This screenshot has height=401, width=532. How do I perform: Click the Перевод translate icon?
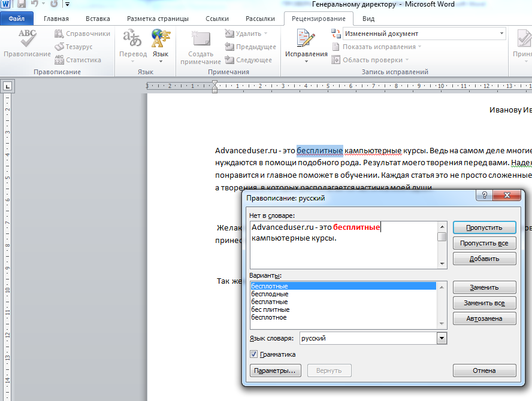pos(132,38)
